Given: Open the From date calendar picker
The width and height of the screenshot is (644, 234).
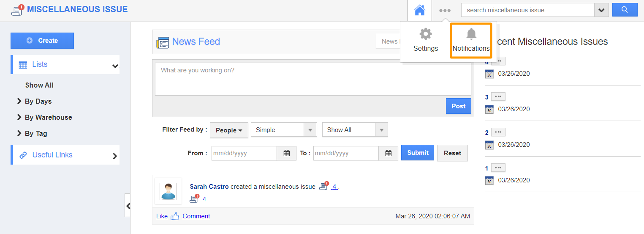Looking at the screenshot, I should click(x=286, y=153).
